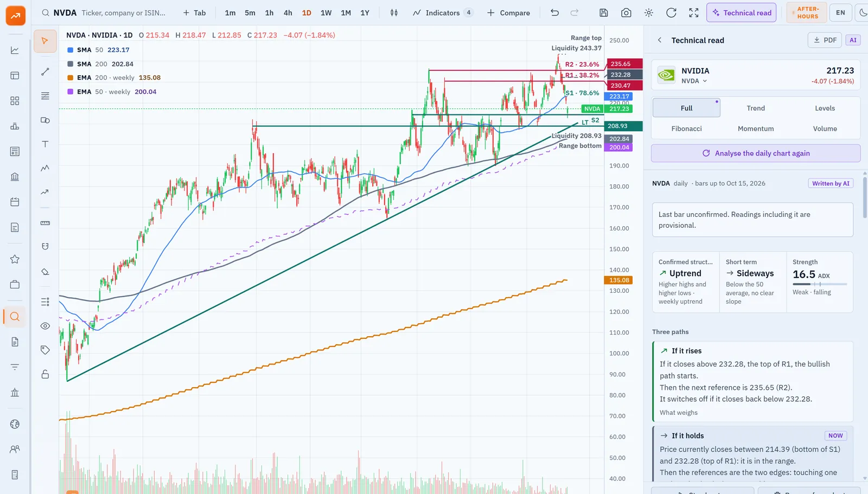The width and height of the screenshot is (868, 494).
Task: Select the shapes drawing tool
Action: 45,120
